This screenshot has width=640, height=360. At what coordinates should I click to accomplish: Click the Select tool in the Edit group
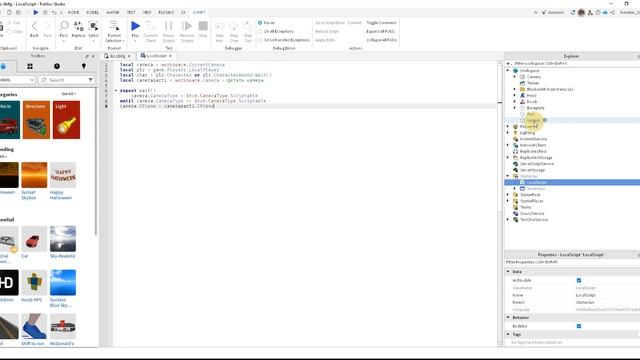click(x=93, y=27)
